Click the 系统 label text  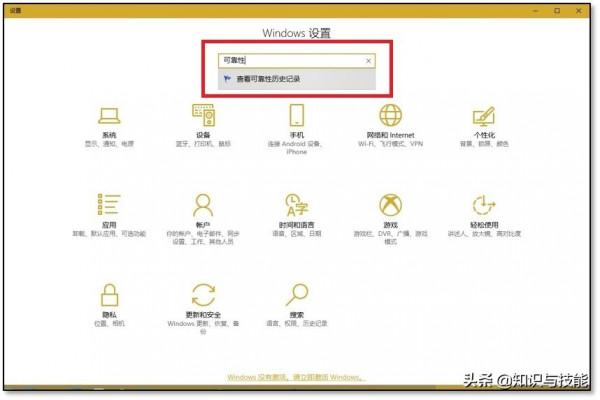pyautogui.click(x=109, y=135)
